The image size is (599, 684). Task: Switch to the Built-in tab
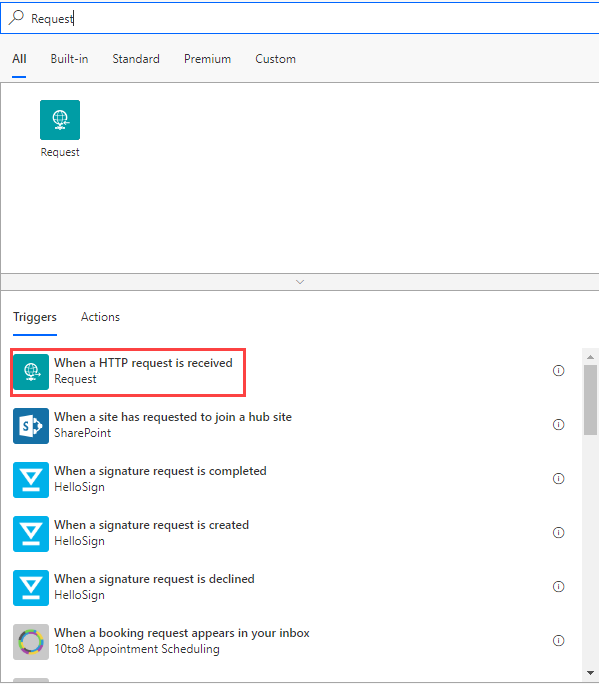(x=69, y=59)
